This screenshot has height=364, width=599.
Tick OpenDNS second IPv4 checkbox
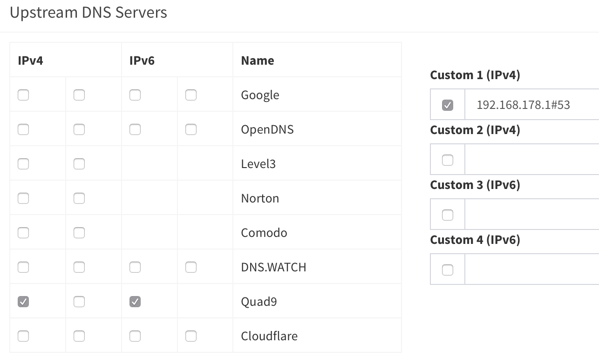[79, 129]
